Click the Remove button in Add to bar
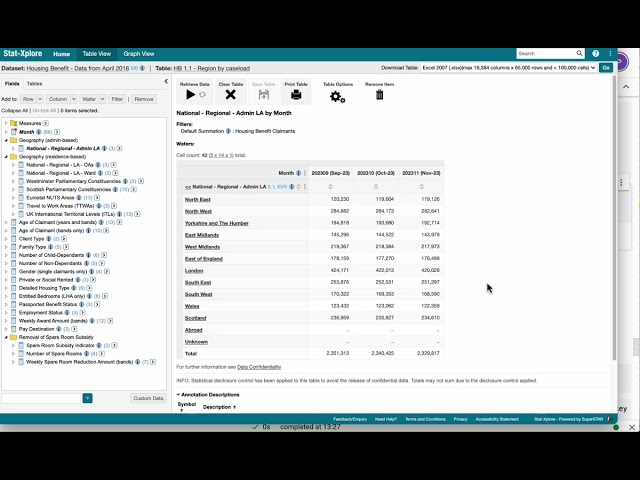This screenshot has width=640, height=480. [x=144, y=99]
